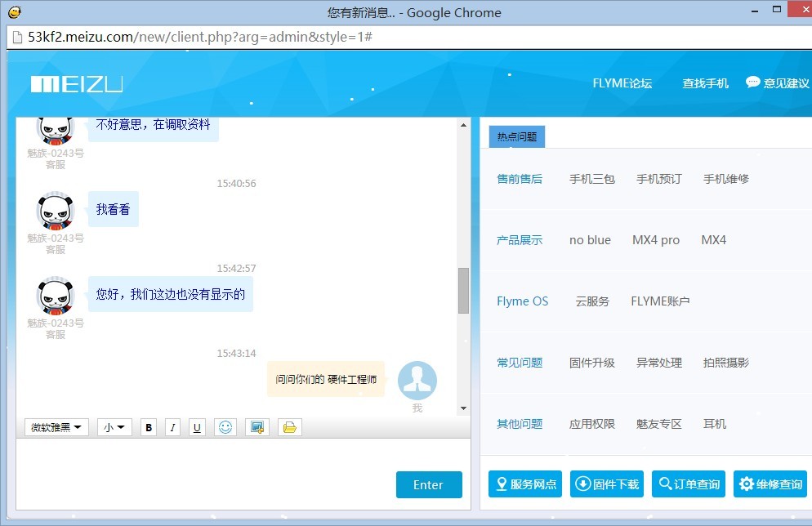
Task: Click the Chrome address bar URL
Action: pos(200,38)
